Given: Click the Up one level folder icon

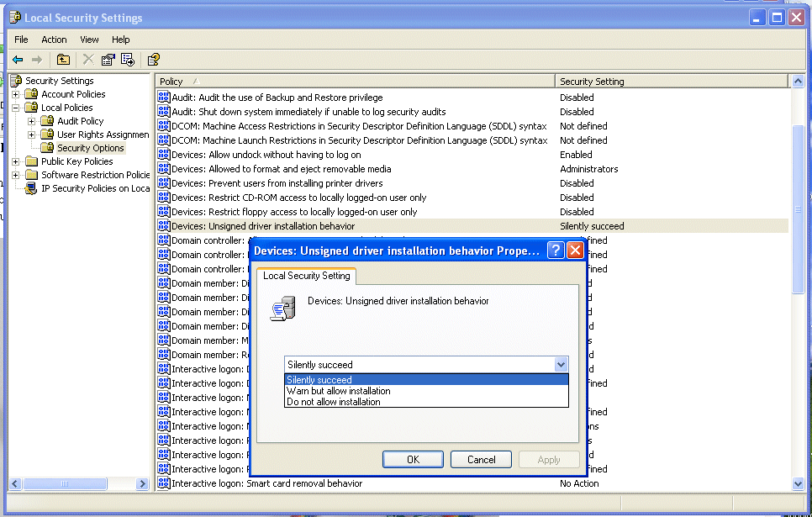Looking at the screenshot, I should pyautogui.click(x=63, y=59).
